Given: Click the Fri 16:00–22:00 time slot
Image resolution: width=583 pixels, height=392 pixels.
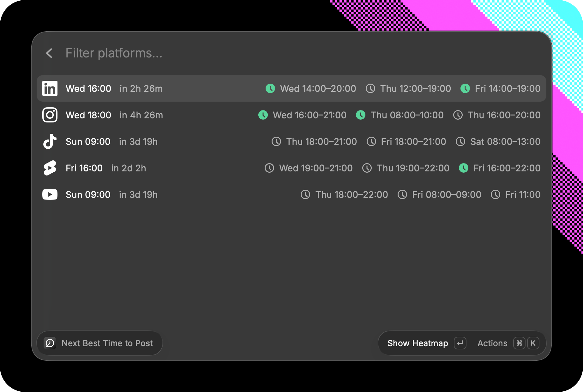Looking at the screenshot, I should (x=507, y=168).
